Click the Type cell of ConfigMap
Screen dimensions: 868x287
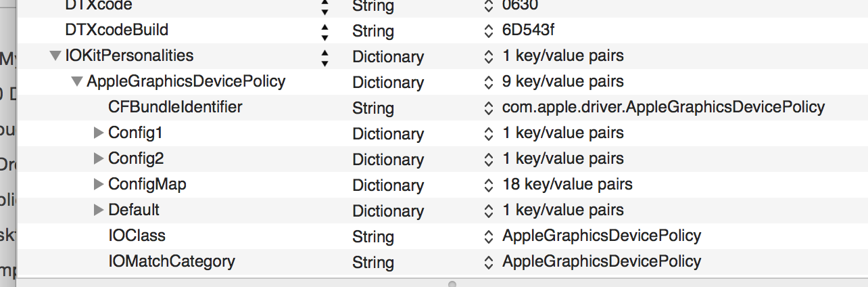click(388, 185)
